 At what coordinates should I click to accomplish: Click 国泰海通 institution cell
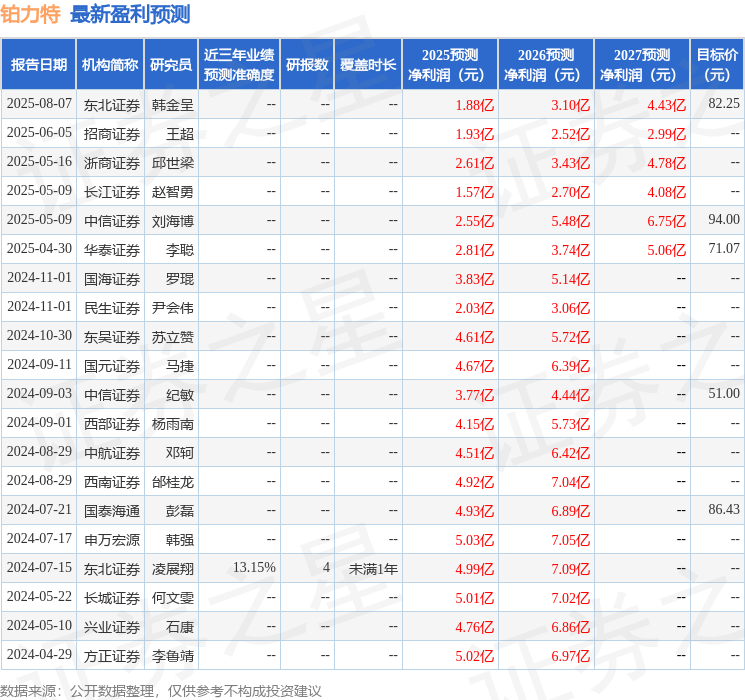112,511
